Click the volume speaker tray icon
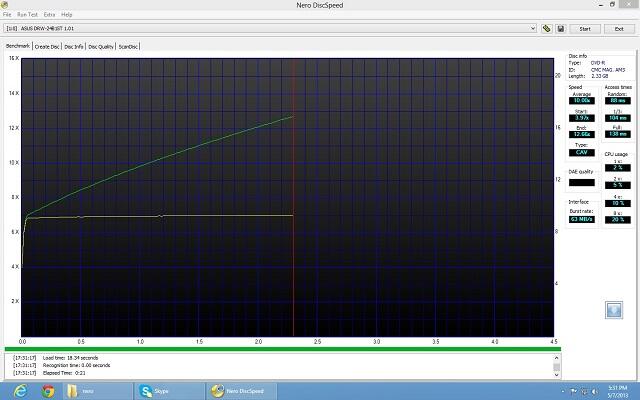 point(595,391)
